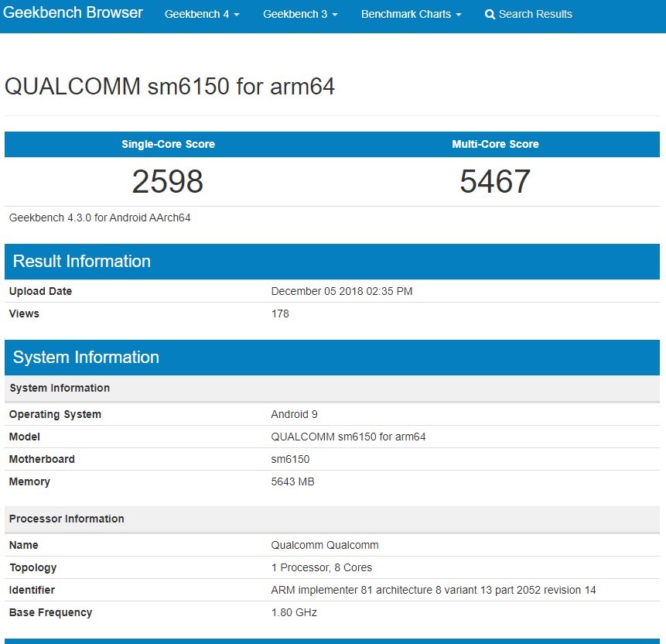This screenshot has width=666, height=644.
Task: Select the date December 05 2018 02:35 PM
Action: (341, 291)
